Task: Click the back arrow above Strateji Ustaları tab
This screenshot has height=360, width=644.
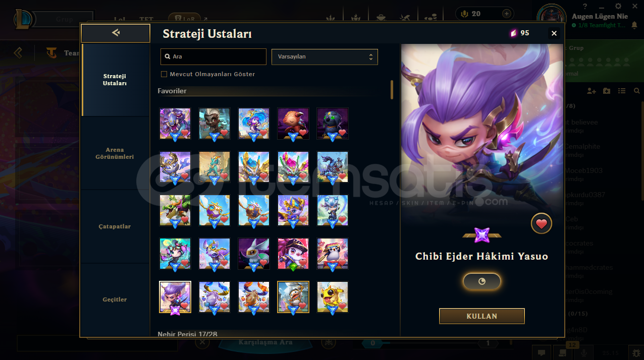Action: click(x=116, y=33)
